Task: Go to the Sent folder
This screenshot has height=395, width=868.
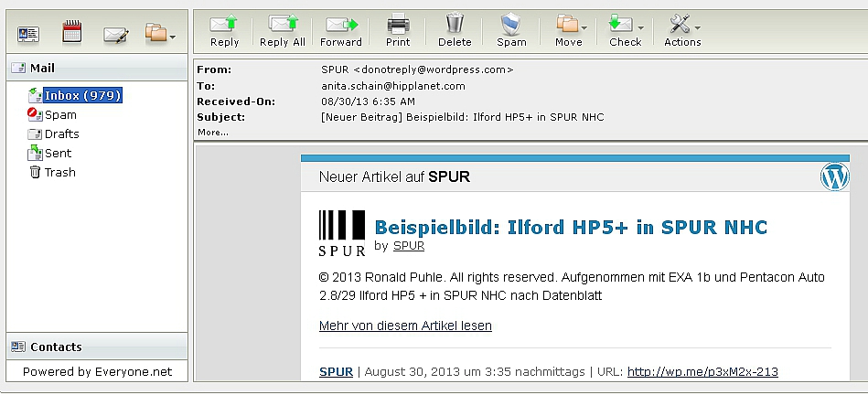Action: (58, 153)
